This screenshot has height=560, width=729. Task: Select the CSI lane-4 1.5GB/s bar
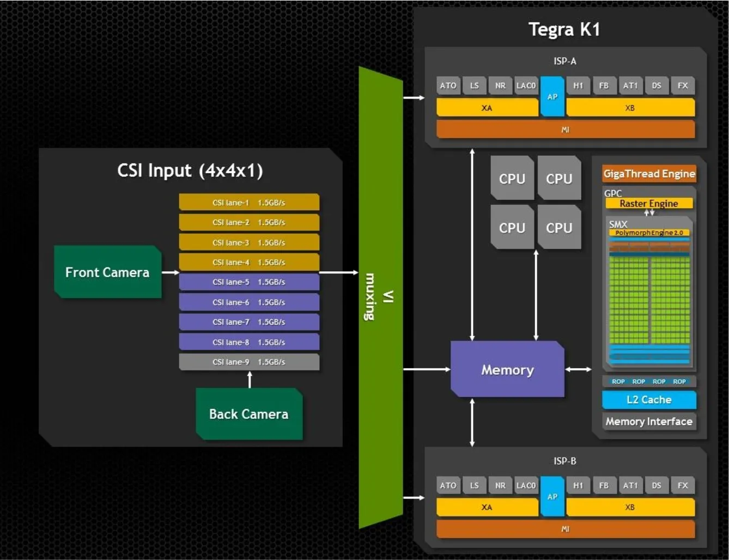249,262
